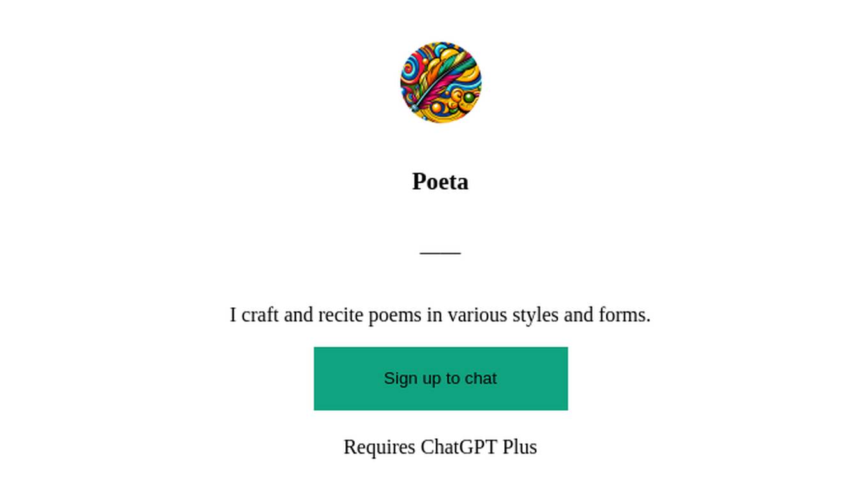Click the word 'poems' in the description
The image size is (868, 488).
click(x=395, y=316)
